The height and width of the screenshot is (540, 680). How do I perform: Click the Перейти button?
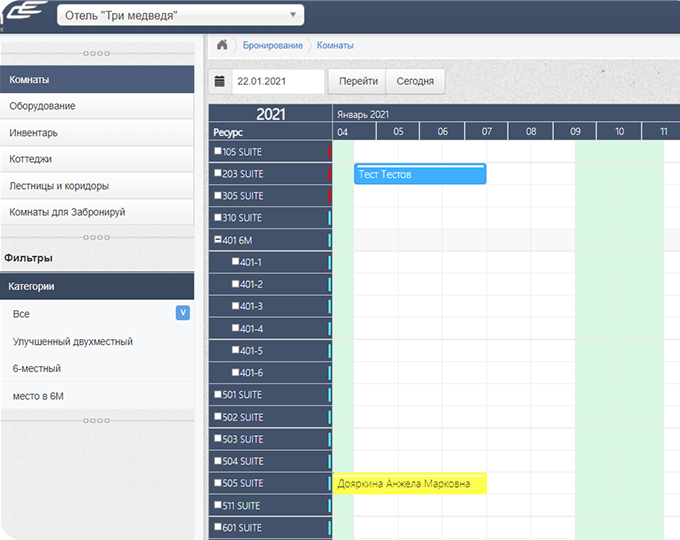click(x=358, y=81)
